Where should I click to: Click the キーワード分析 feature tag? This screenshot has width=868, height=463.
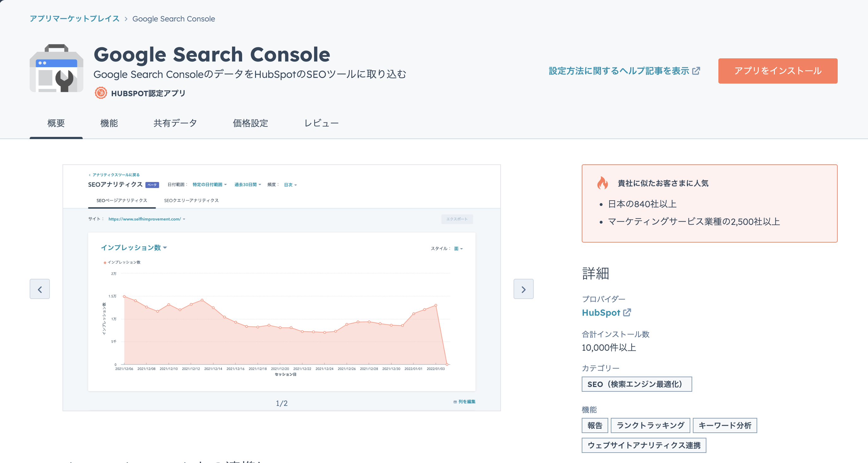(725, 425)
